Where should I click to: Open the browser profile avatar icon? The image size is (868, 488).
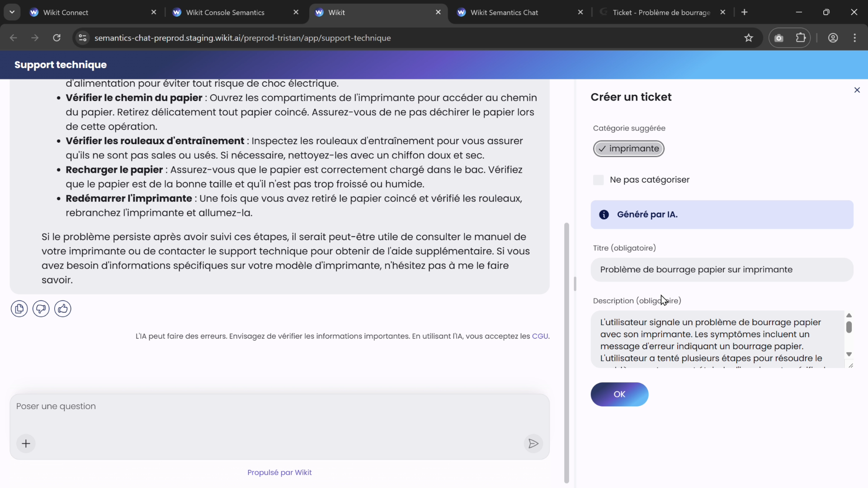[833, 38]
